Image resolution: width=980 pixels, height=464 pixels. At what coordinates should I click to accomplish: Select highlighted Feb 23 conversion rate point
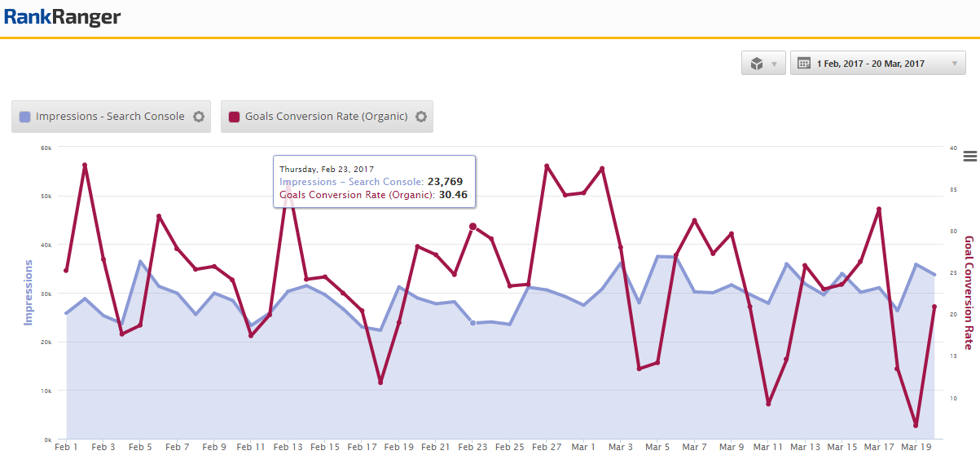(x=472, y=227)
